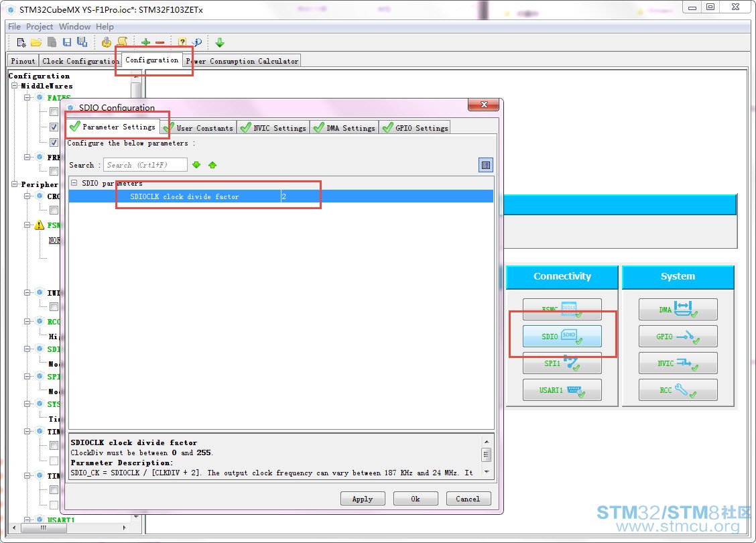756x543 pixels.
Task: Collapse the RCC tree node
Action: pos(27,321)
